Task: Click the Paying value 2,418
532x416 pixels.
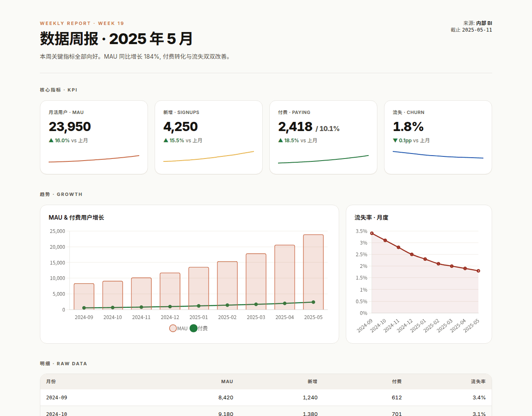Action: point(295,126)
